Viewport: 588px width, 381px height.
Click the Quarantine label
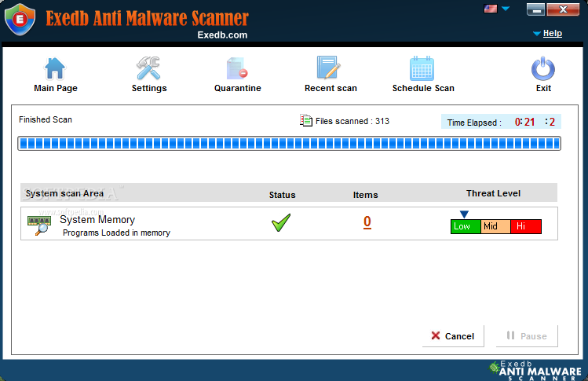tap(237, 88)
